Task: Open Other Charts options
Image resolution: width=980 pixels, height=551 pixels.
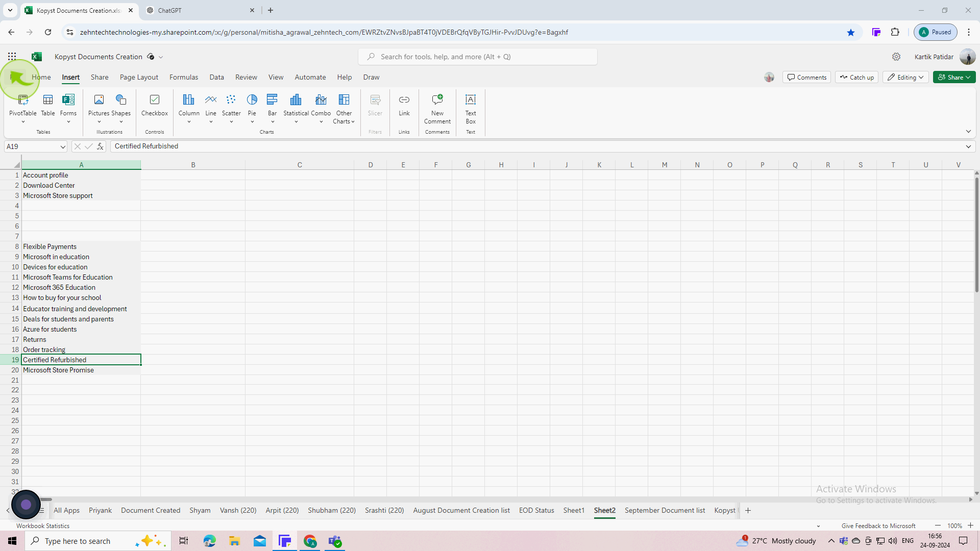Action: pos(344,108)
